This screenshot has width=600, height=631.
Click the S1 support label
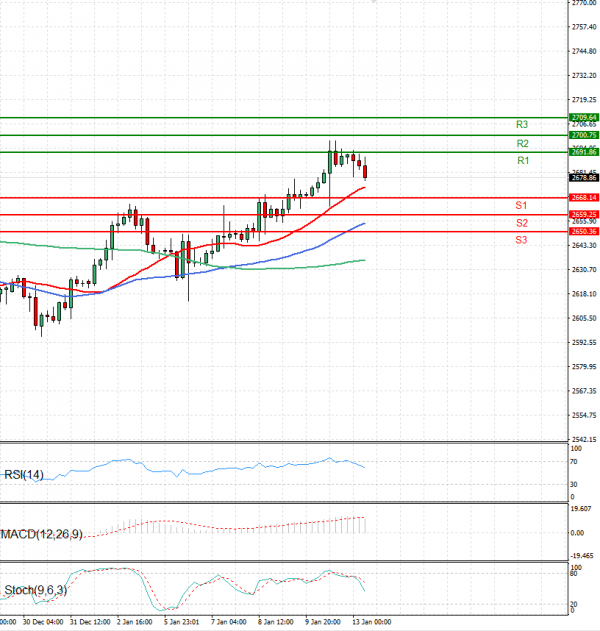(x=521, y=205)
